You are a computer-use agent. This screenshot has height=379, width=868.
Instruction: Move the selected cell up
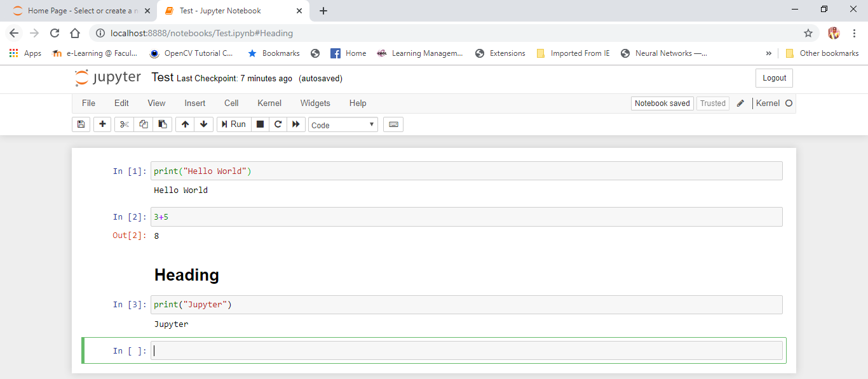click(x=184, y=124)
